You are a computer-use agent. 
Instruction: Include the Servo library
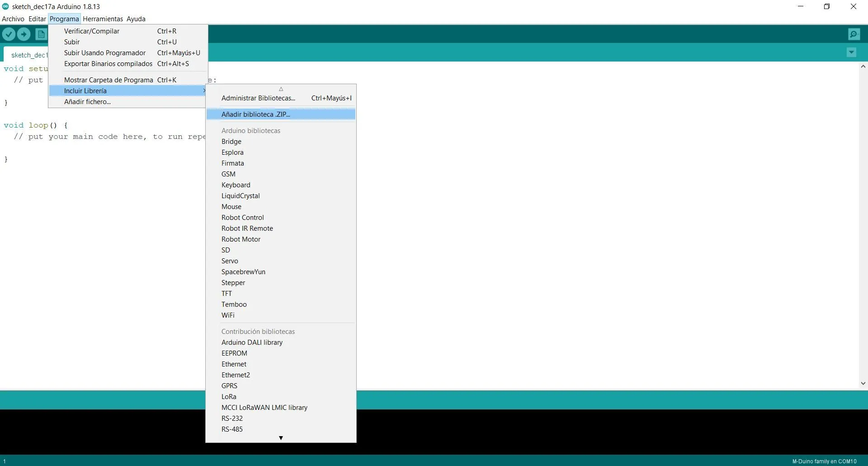click(x=281, y=261)
